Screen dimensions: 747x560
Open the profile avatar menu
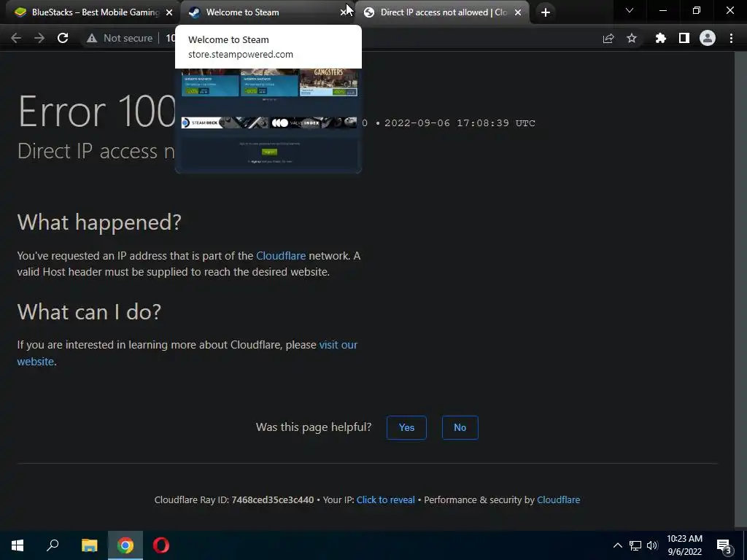click(x=708, y=38)
